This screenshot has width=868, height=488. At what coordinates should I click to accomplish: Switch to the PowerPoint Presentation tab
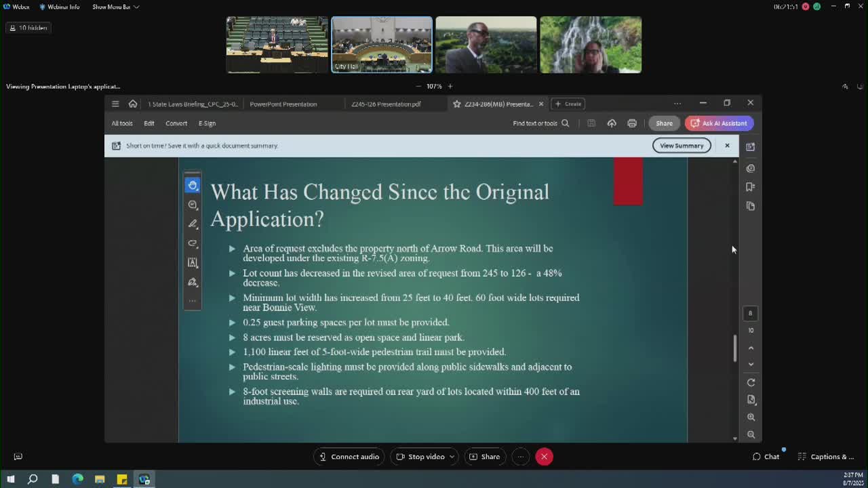coord(283,104)
